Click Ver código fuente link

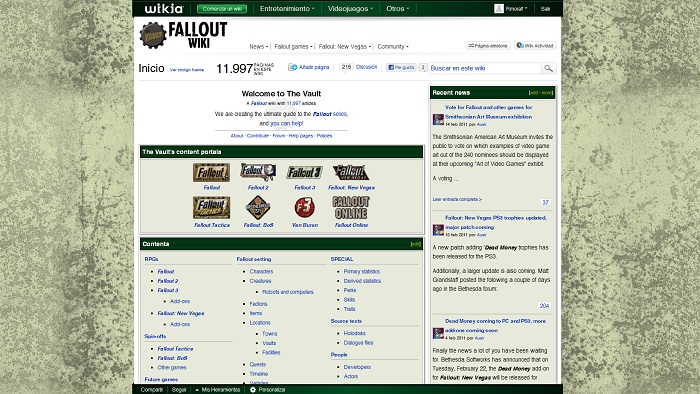pyautogui.click(x=187, y=70)
